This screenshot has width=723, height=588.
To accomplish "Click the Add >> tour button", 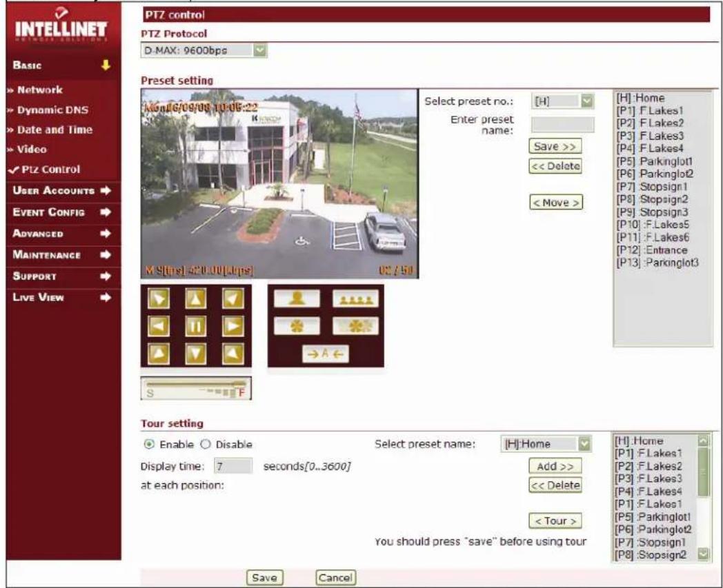I will pos(555,467).
